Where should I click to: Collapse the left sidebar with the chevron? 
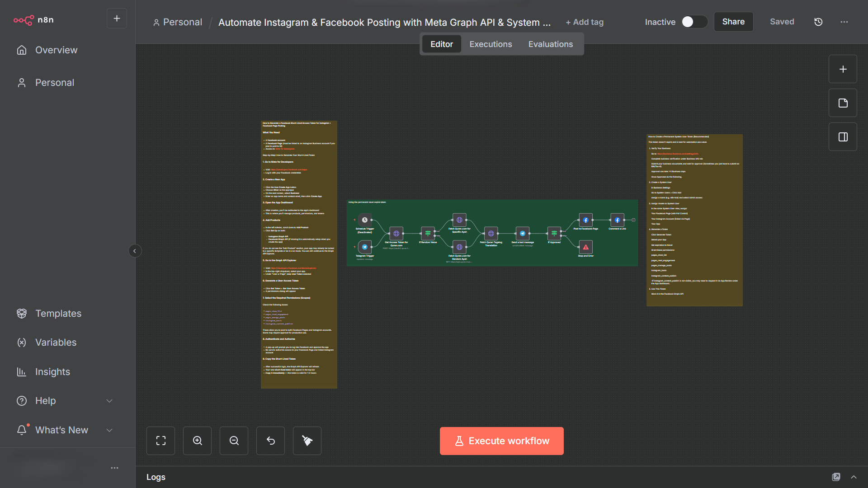(x=135, y=251)
